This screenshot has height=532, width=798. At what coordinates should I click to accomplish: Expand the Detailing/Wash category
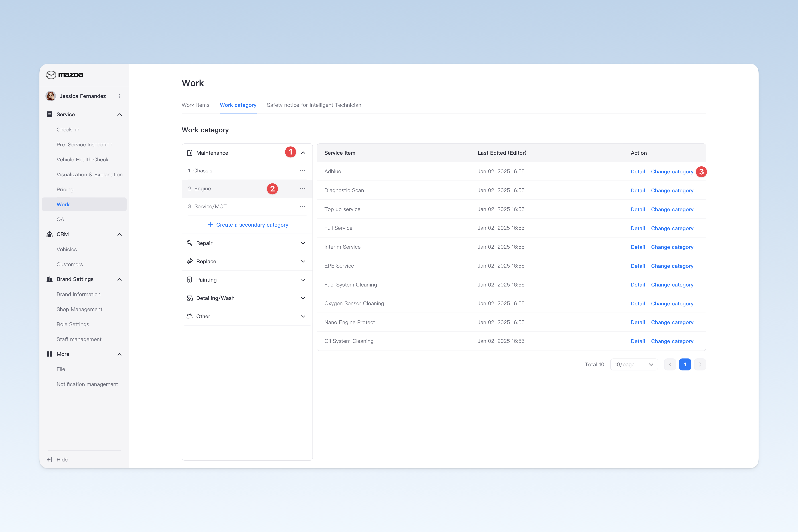(303, 298)
